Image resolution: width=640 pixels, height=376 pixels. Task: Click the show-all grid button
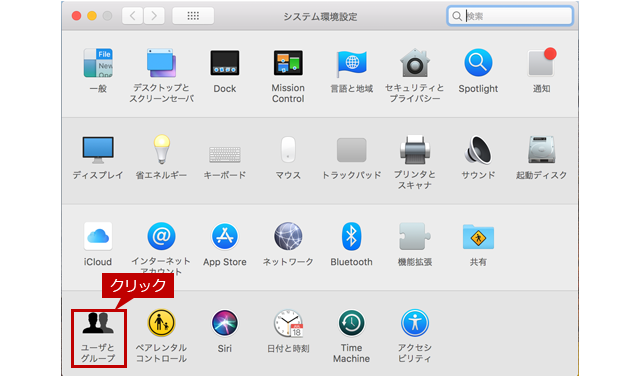(193, 16)
